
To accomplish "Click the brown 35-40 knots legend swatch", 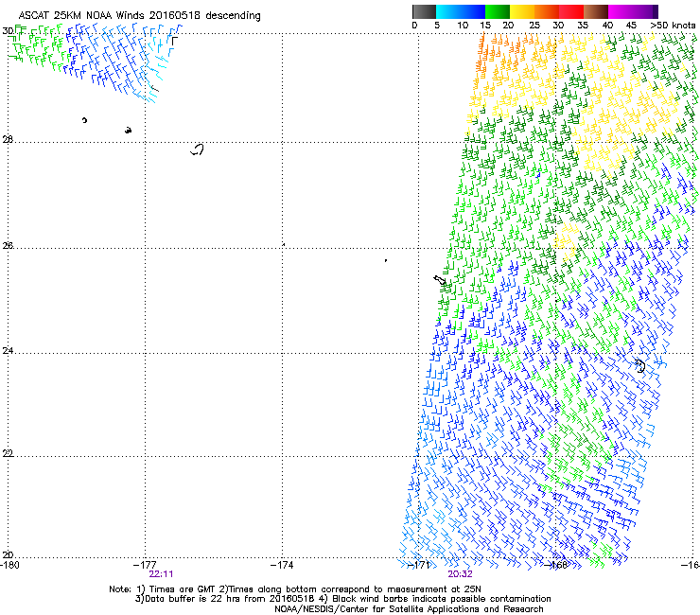I will coord(596,11).
